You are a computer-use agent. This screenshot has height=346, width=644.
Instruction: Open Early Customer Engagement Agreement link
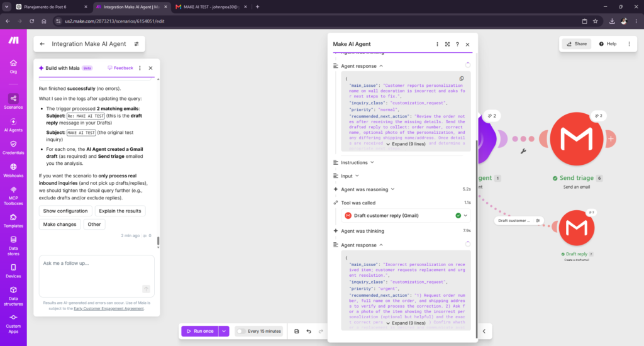[x=109, y=309]
